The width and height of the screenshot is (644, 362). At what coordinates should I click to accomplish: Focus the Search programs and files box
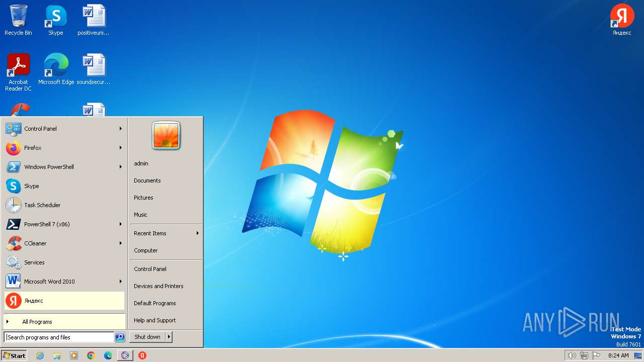point(59,337)
